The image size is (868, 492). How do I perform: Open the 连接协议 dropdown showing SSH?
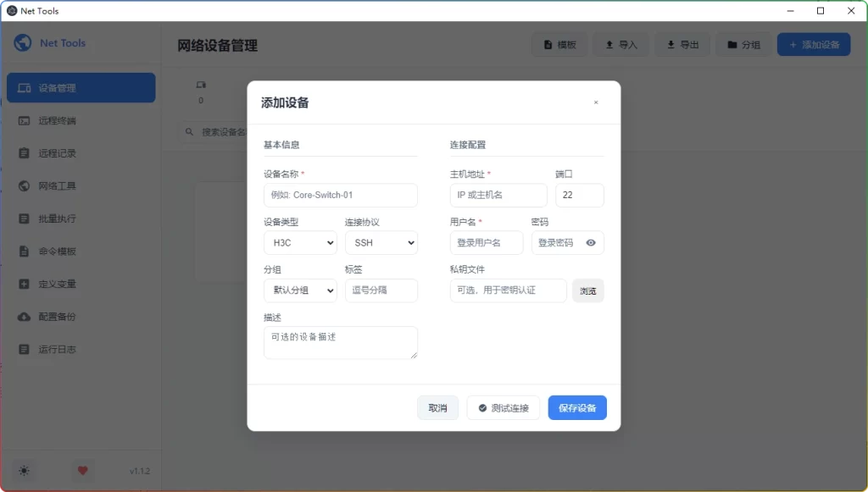[x=381, y=243]
